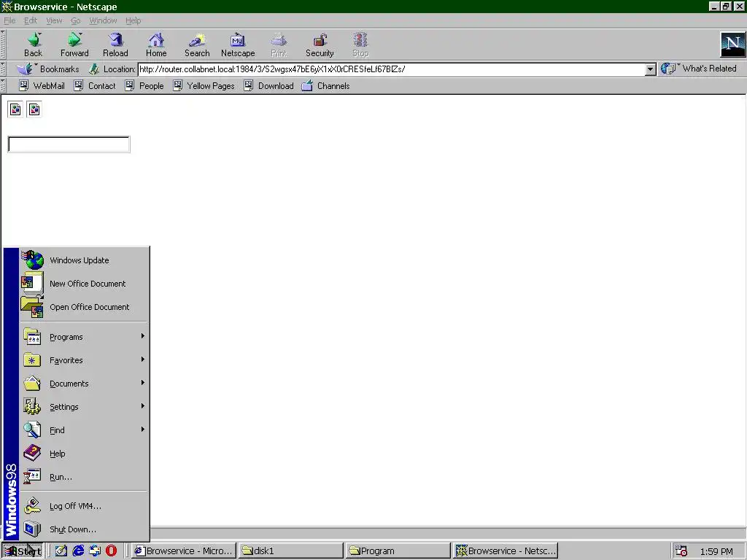Image resolution: width=747 pixels, height=560 pixels.
Task: Choose Log Off VM4...
Action: pos(84,506)
